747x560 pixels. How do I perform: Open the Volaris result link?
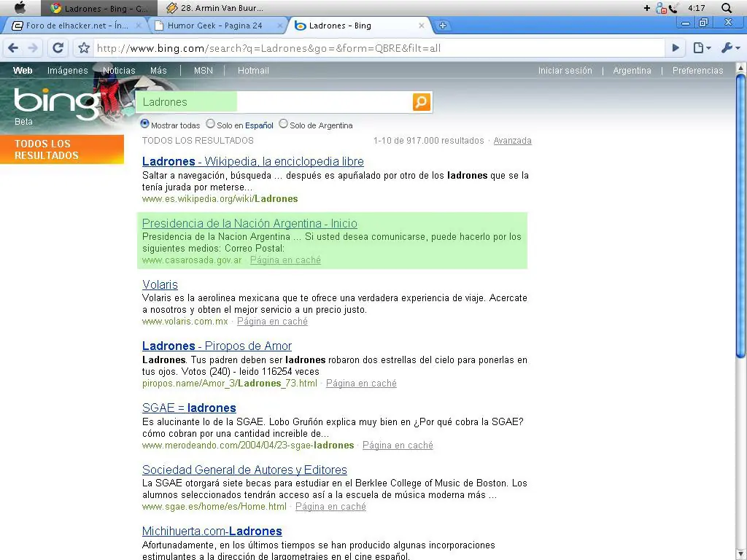point(160,284)
